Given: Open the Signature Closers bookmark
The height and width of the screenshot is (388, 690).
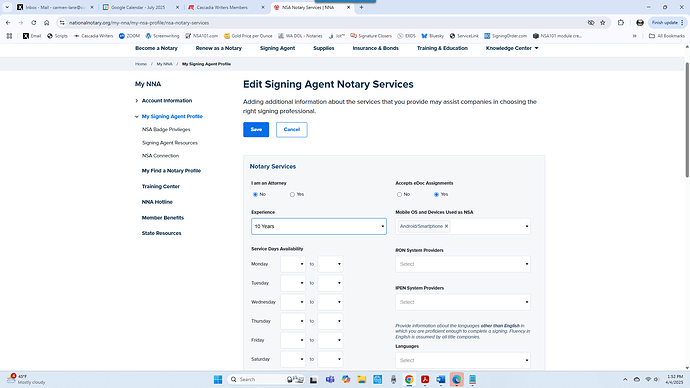Looking at the screenshot, I should point(371,36).
